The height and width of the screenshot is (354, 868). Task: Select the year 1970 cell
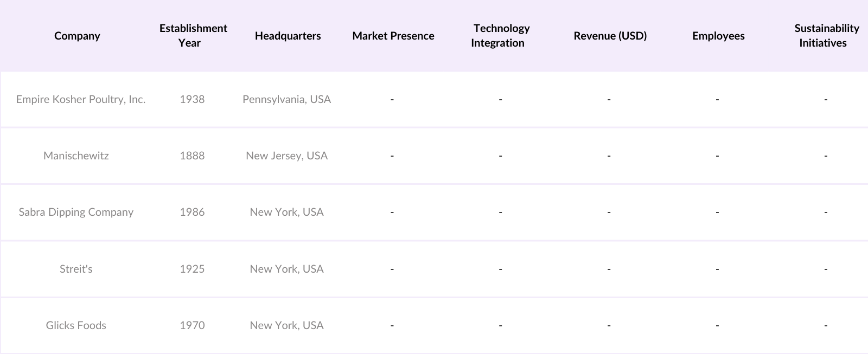coord(192,325)
